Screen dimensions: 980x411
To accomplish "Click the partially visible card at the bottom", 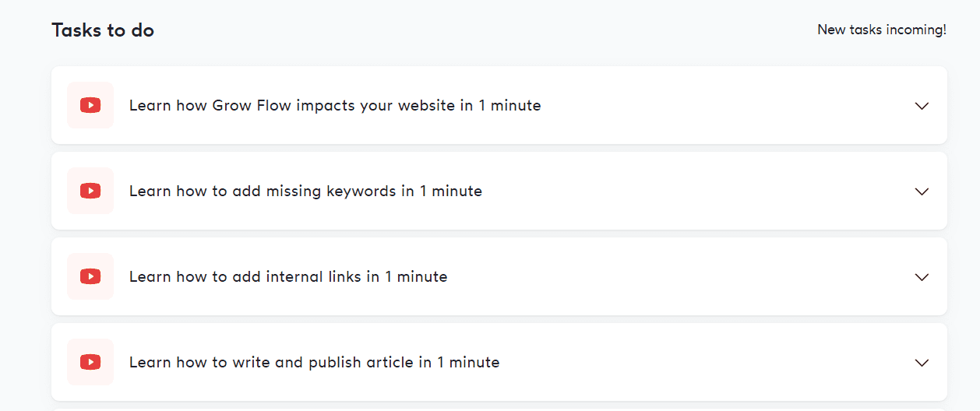I will point(499,409).
